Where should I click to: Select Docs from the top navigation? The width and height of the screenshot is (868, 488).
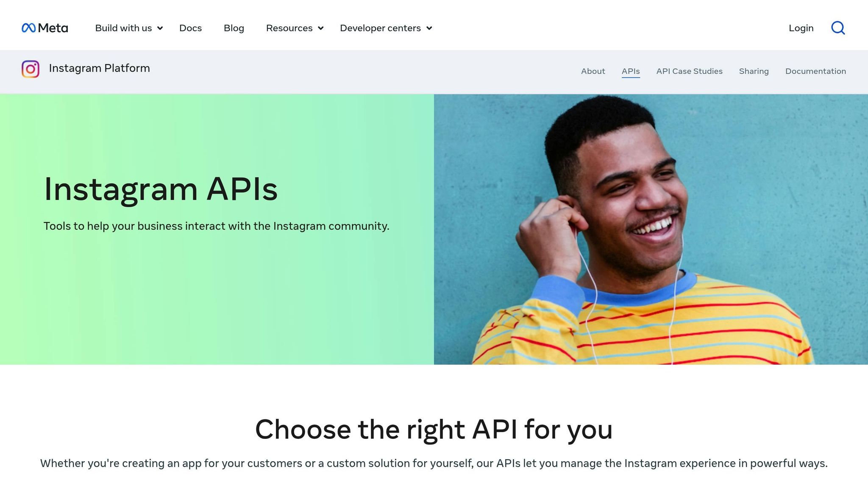click(191, 28)
